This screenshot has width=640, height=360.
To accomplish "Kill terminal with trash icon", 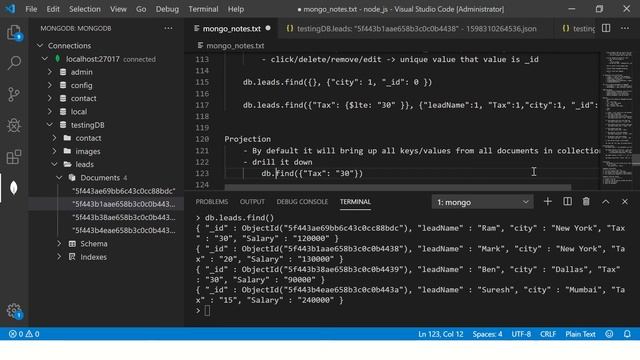I will [x=586, y=202].
